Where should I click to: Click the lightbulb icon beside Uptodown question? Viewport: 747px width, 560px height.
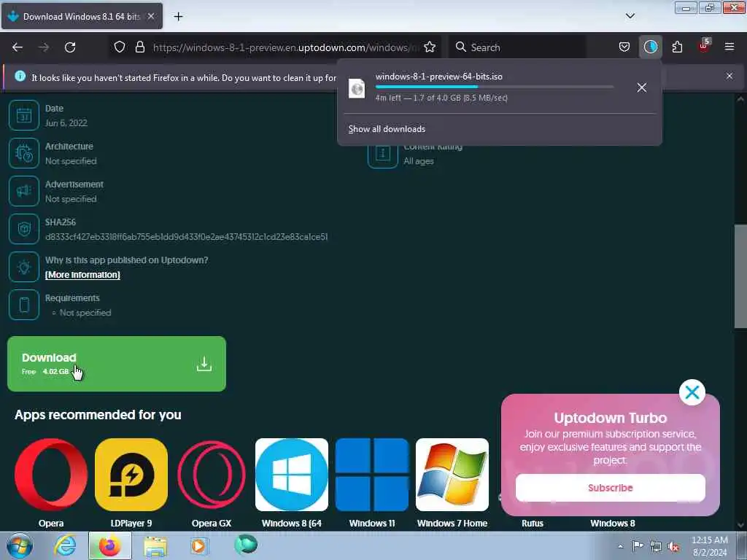tap(24, 267)
